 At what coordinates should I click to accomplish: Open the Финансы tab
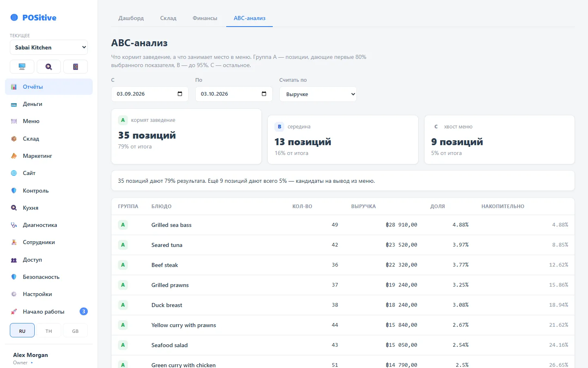205,18
